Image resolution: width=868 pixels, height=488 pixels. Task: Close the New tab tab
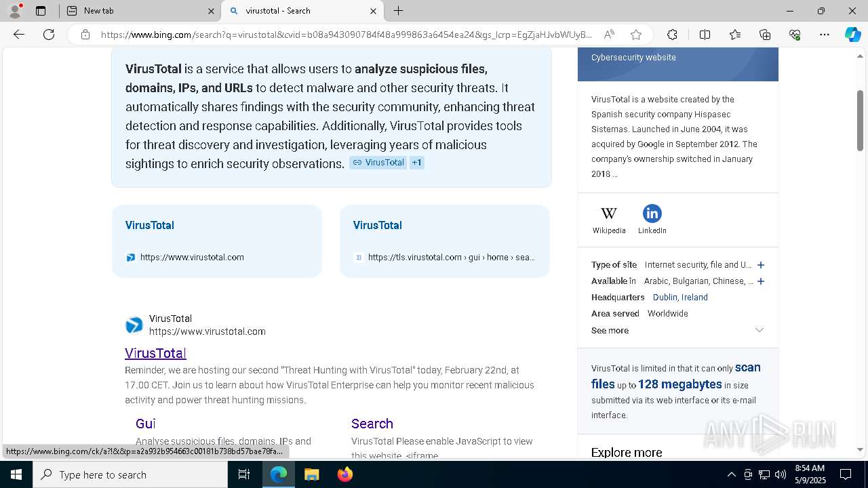point(211,11)
